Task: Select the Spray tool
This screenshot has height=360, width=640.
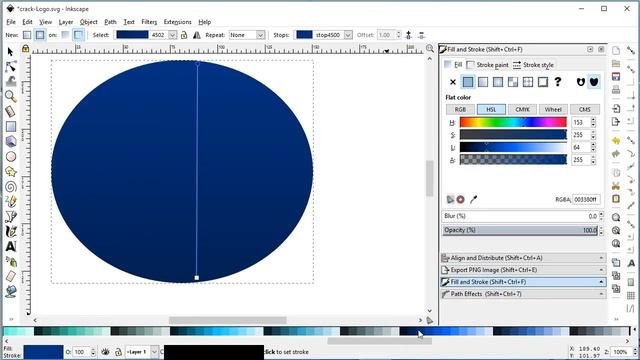Action: click(11, 261)
